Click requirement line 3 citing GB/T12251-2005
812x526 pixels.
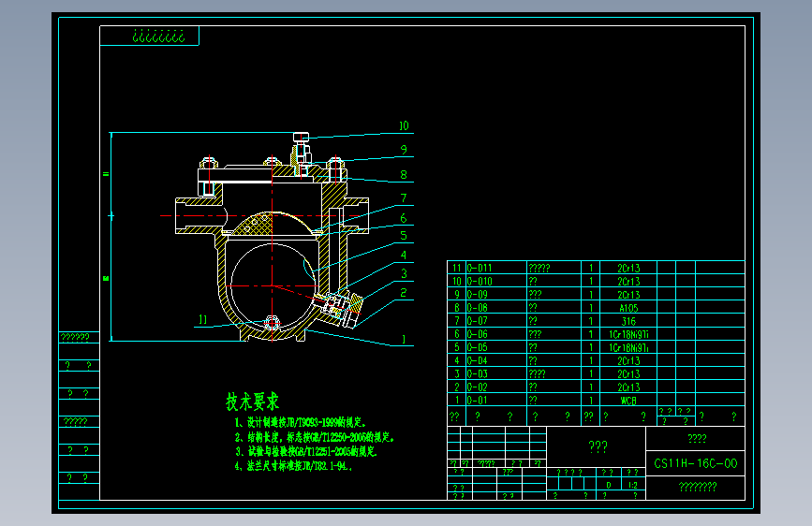(306, 452)
